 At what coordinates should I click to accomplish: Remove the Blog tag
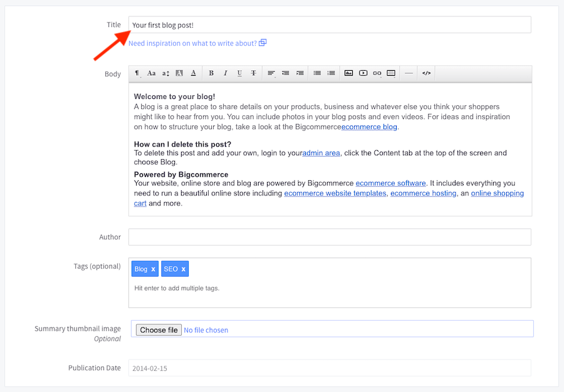click(x=153, y=269)
